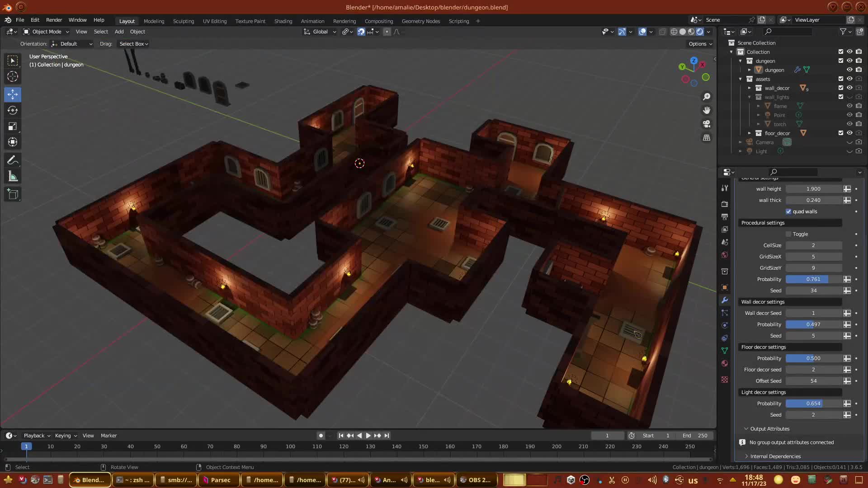Viewport: 868px width, 488px height.
Task: Toggle camera view in viewport
Action: coord(707,124)
